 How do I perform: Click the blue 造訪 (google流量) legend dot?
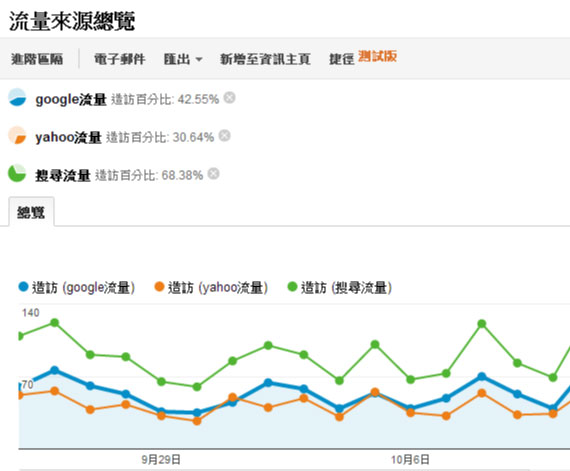[23, 287]
